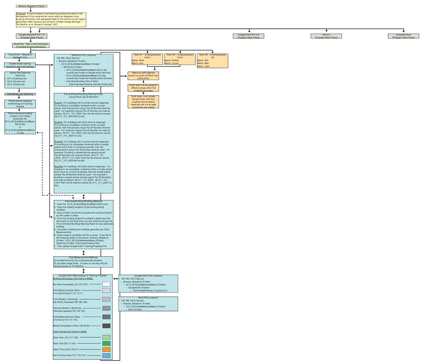
Task: Click the gray GIS software box
Action: click(x=326, y=36)
